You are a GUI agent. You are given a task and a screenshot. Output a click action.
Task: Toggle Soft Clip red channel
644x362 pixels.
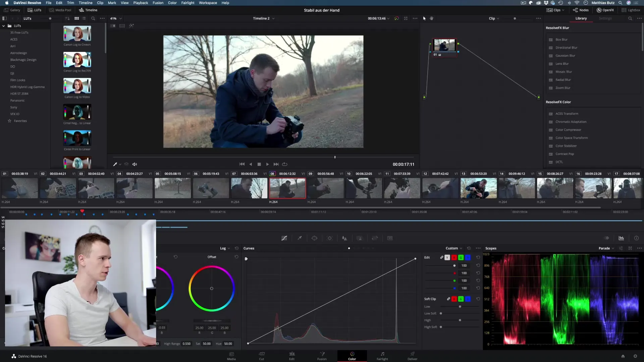[454, 299]
